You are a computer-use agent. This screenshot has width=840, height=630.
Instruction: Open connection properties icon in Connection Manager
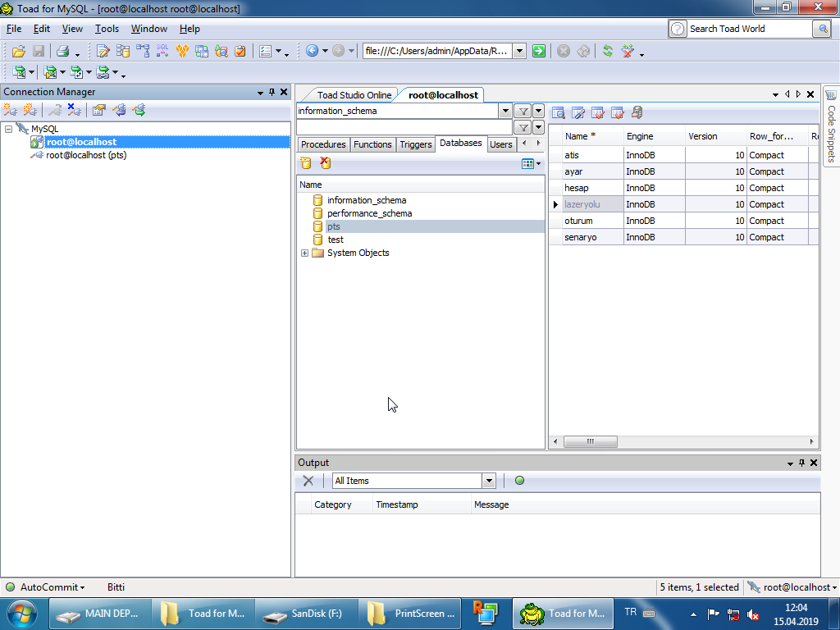(98, 110)
